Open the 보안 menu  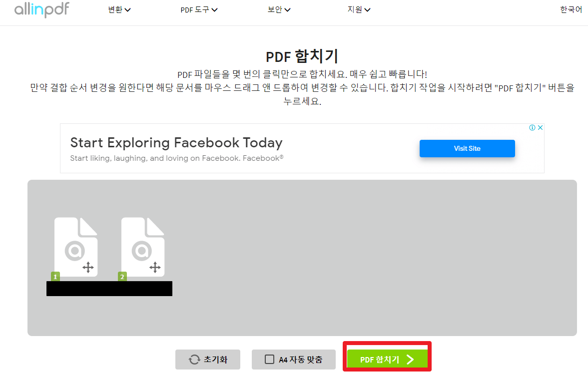point(279,10)
